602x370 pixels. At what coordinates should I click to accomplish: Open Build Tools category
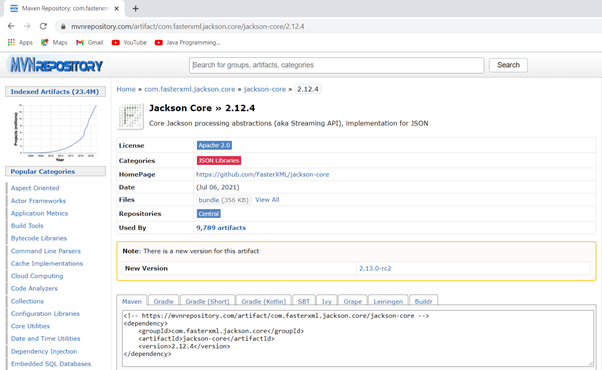(27, 226)
